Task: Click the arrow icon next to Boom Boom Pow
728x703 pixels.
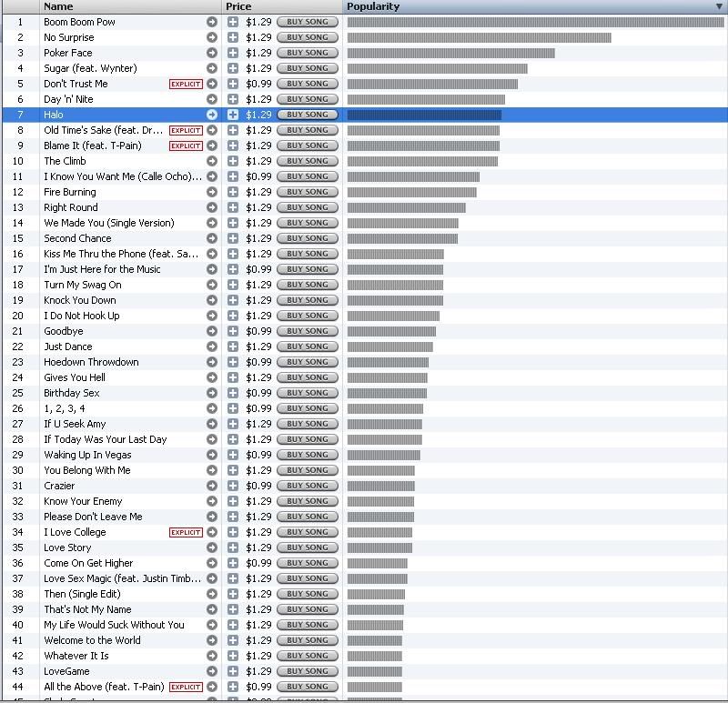Action: point(212,22)
